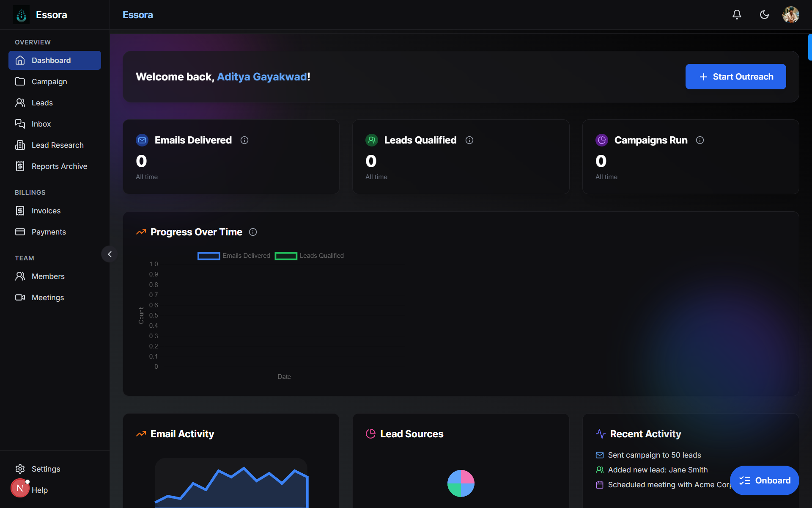Open Settings
This screenshot has width=812, height=508.
(x=55, y=469)
